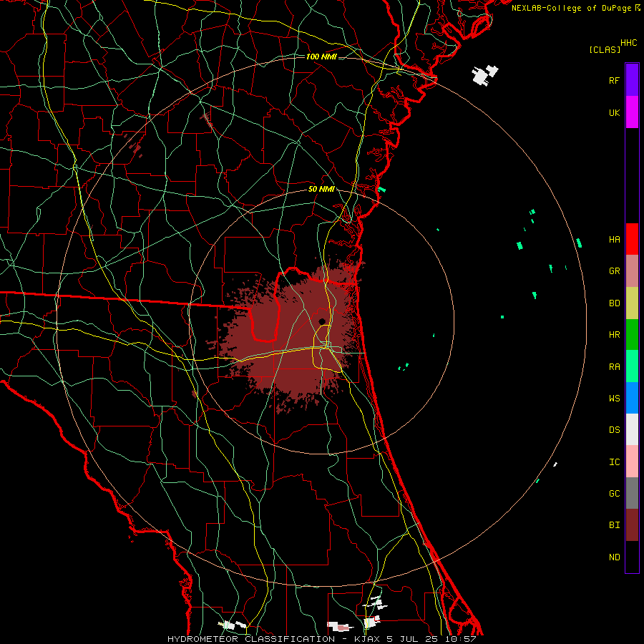Click the GR legend label

pos(614,270)
